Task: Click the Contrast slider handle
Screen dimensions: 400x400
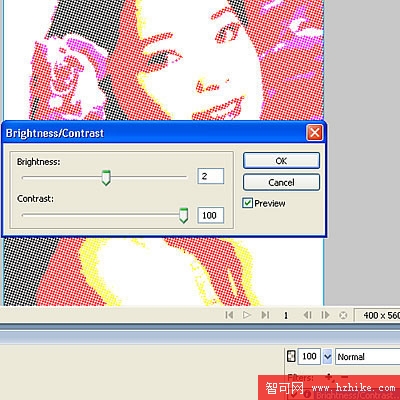Action: pos(183,215)
